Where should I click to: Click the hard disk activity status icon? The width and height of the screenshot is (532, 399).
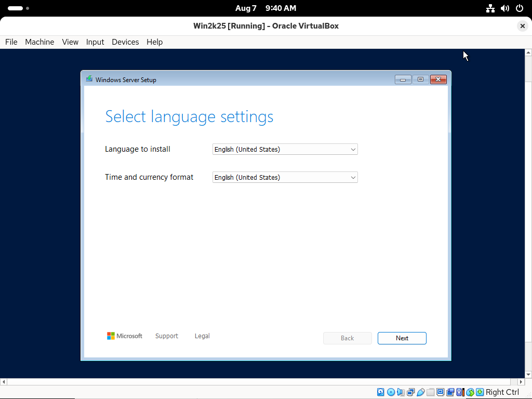click(381, 392)
